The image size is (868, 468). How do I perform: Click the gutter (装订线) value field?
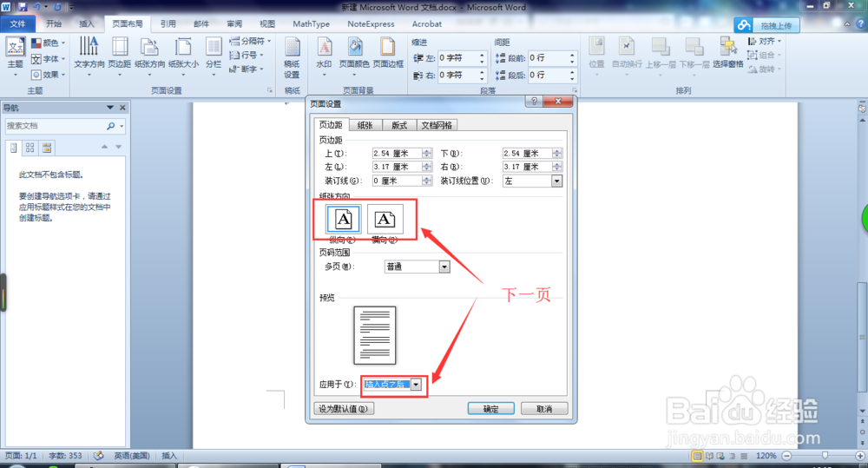397,181
